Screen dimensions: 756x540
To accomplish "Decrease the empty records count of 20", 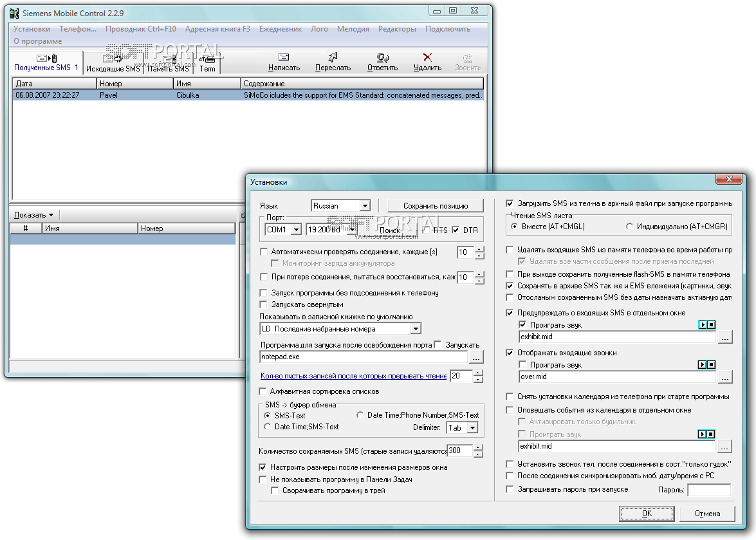I will click(x=478, y=380).
